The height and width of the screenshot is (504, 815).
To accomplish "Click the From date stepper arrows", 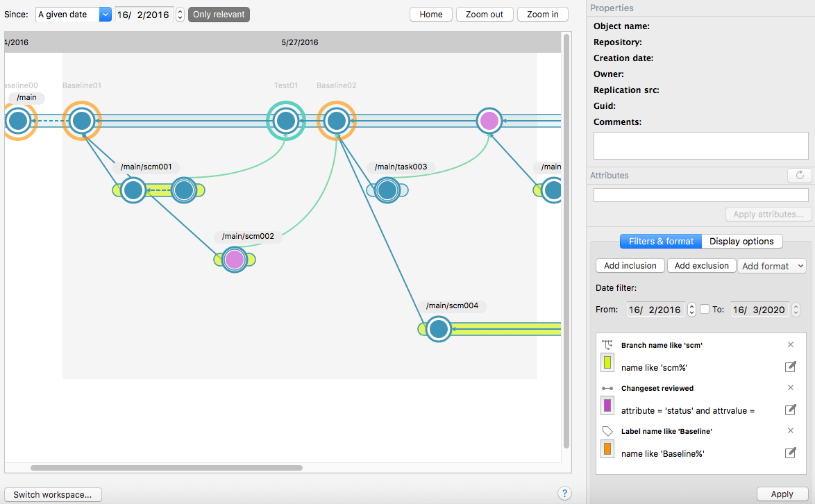I will [691, 310].
